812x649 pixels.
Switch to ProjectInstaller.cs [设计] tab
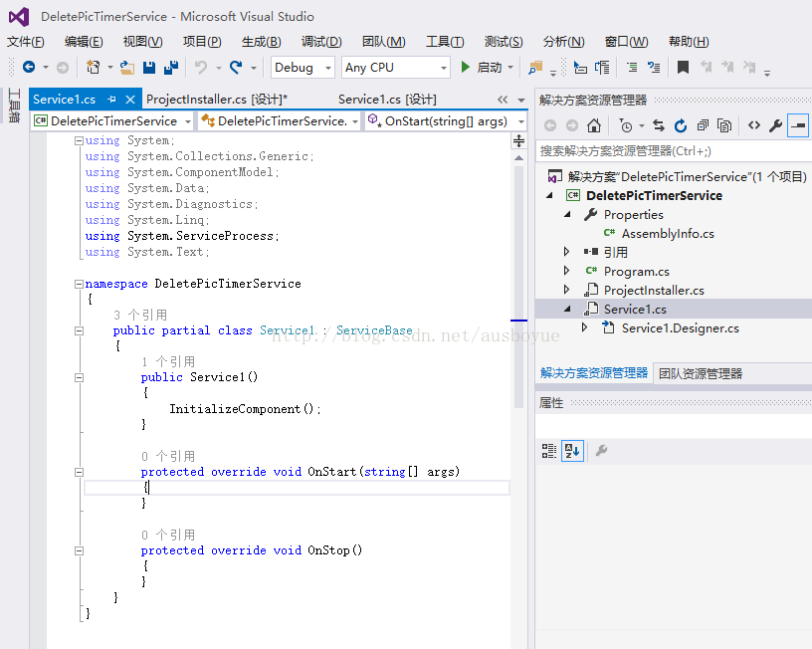pyautogui.click(x=217, y=99)
